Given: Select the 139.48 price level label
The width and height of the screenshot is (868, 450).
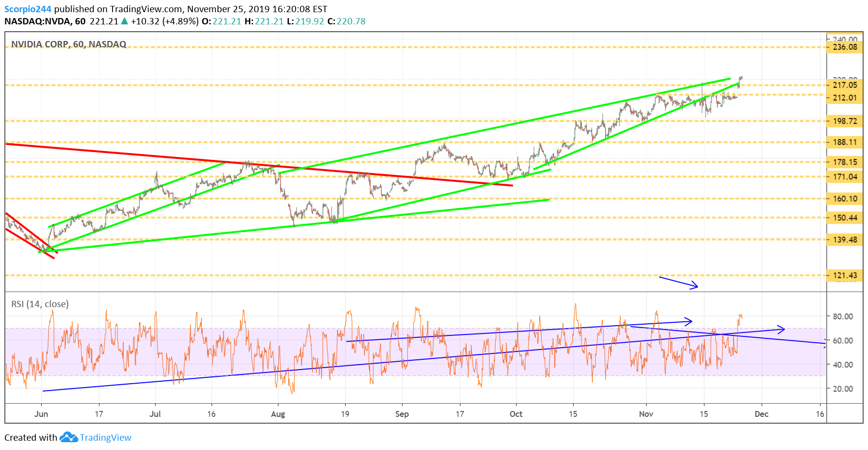Looking at the screenshot, I should (x=845, y=239).
